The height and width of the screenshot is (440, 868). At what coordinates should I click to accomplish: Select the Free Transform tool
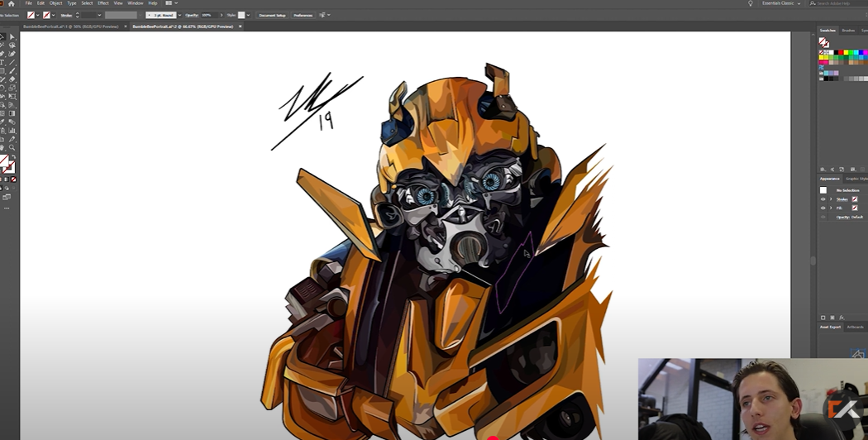pos(12,96)
